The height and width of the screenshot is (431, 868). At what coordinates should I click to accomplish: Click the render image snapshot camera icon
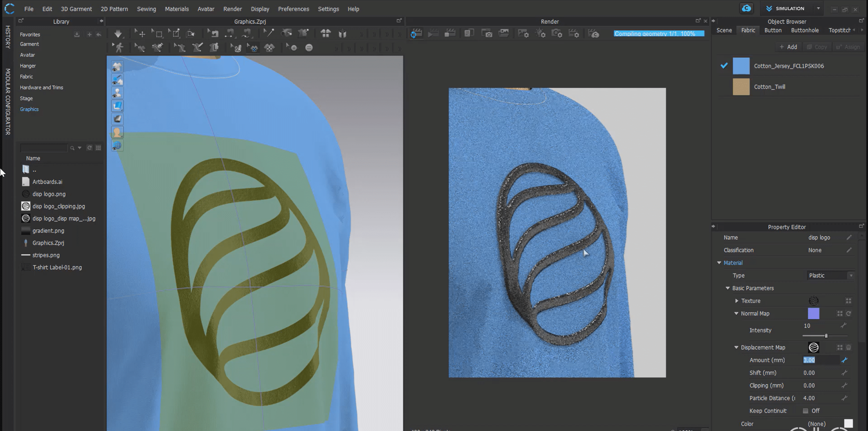pyautogui.click(x=487, y=34)
